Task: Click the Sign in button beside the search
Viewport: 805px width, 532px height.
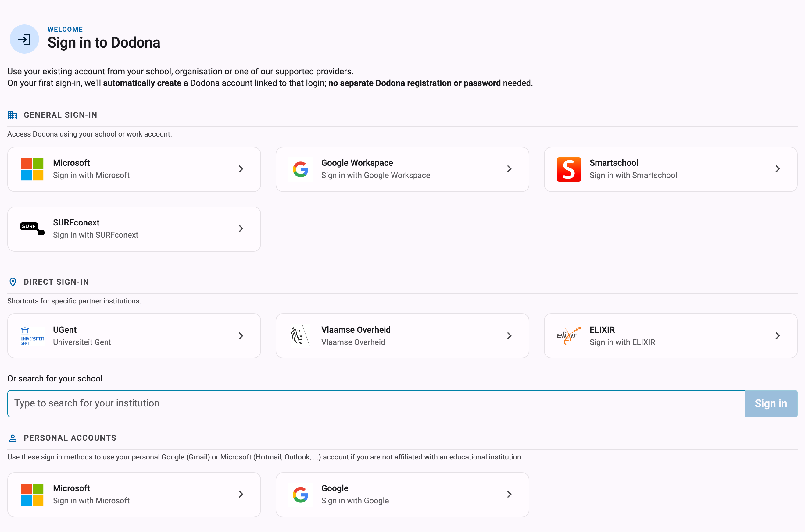Action: pos(771,403)
